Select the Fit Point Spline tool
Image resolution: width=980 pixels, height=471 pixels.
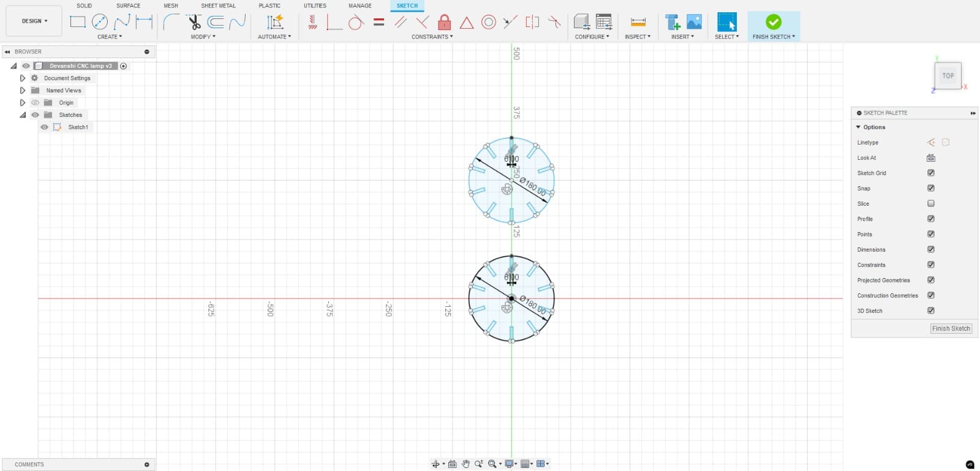[122, 22]
